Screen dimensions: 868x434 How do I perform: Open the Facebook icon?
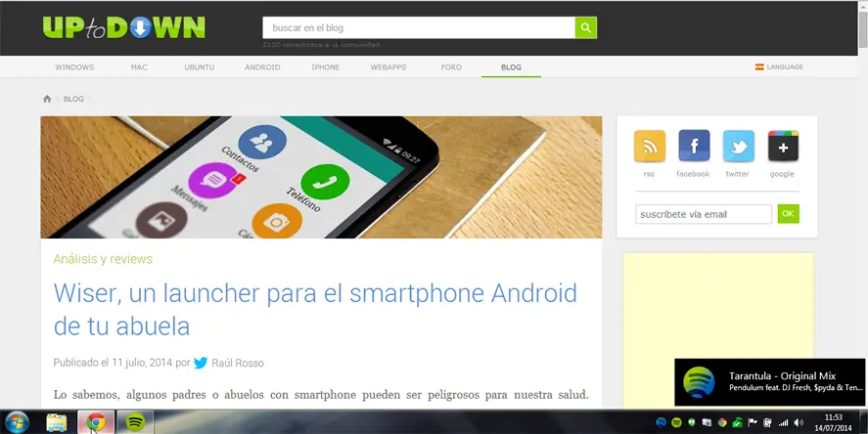point(694,146)
